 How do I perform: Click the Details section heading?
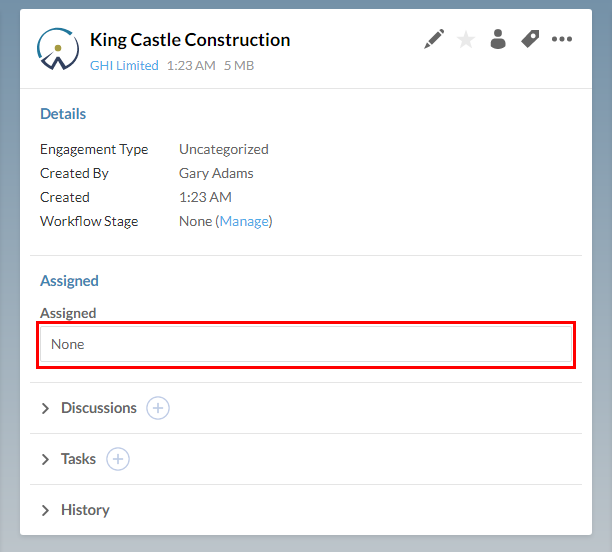[63, 114]
